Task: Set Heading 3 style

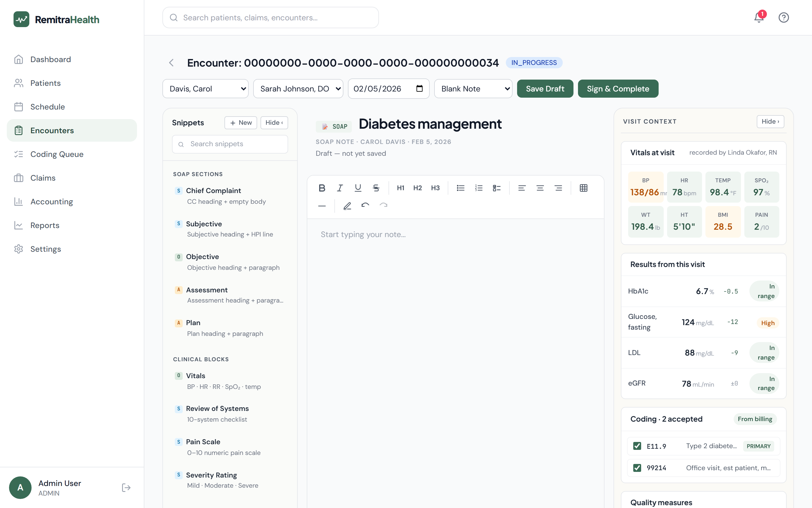Action: coord(436,188)
